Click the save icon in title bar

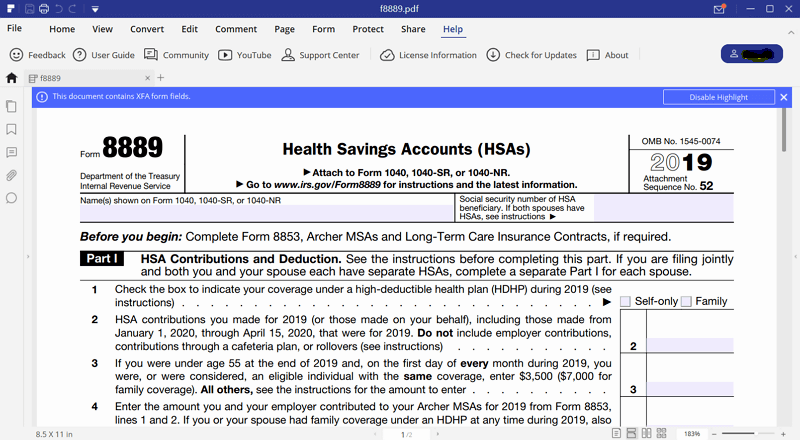pos(29,9)
